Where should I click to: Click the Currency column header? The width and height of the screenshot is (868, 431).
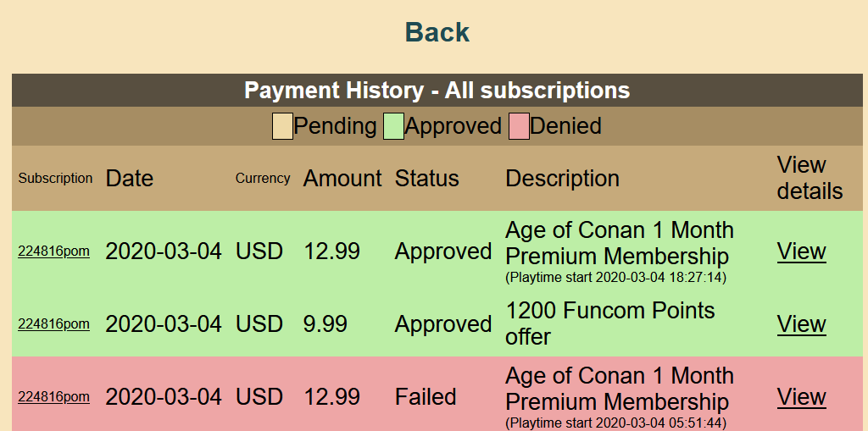pyautogui.click(x=263, y=179)
